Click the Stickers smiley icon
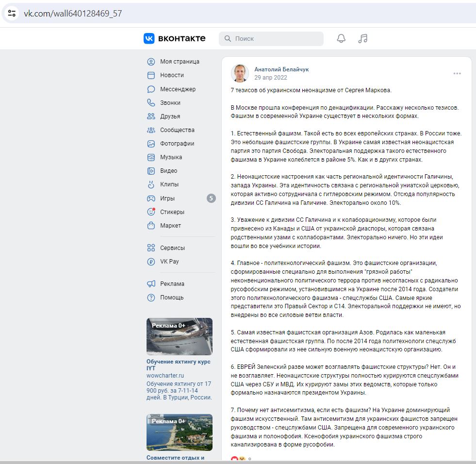This screenshot has width=476, height=464. tap(151, 212)
